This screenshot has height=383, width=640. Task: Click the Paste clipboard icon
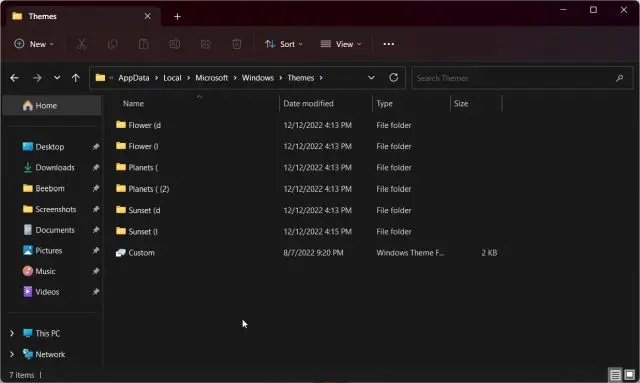[144, 44]
